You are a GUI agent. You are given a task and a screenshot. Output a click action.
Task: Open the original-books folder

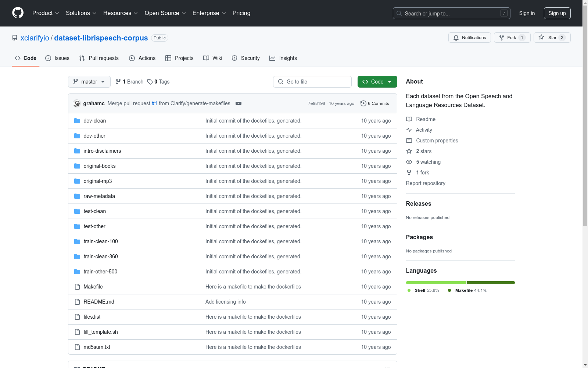click(100, 166)
